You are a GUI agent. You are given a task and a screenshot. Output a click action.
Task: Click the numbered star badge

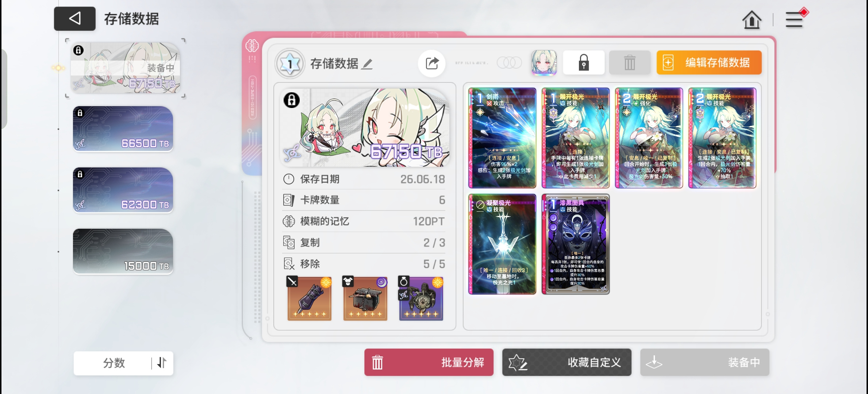[x=290, y=64]
